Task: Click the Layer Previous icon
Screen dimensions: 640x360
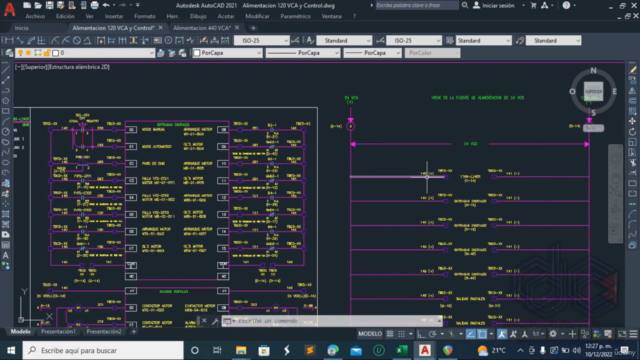Action: (171, 53)
